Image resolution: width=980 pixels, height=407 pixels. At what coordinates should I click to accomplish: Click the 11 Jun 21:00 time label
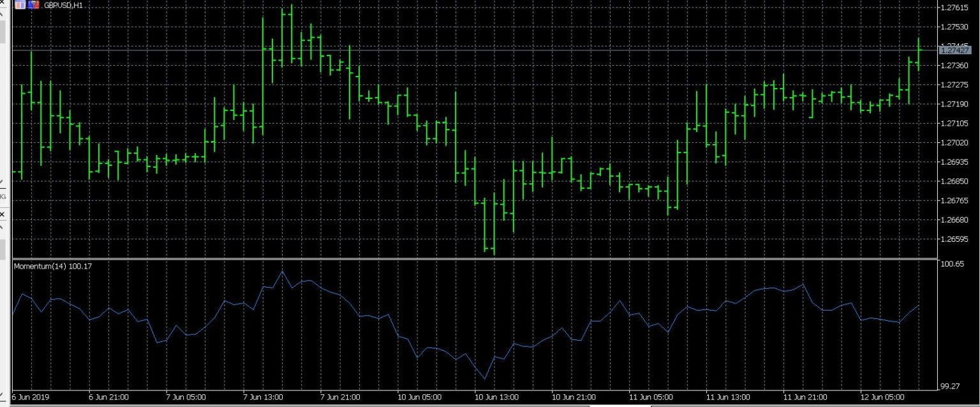coord(805,397)
